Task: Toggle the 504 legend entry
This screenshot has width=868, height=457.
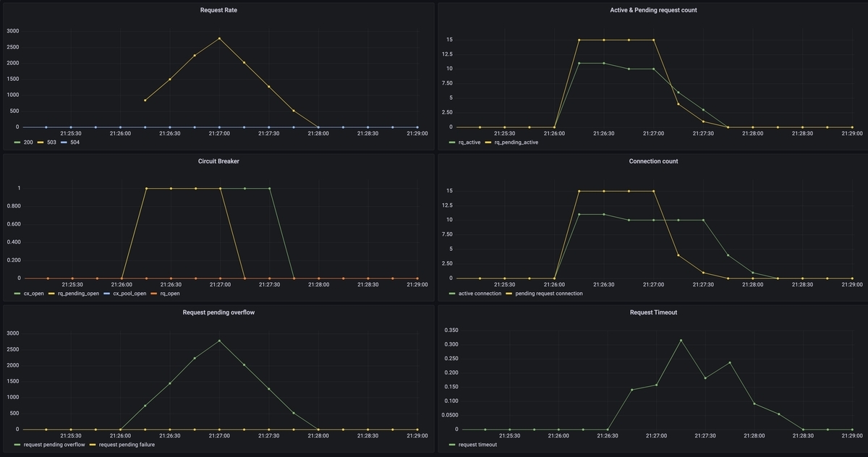Action: (x=74, y=142)
